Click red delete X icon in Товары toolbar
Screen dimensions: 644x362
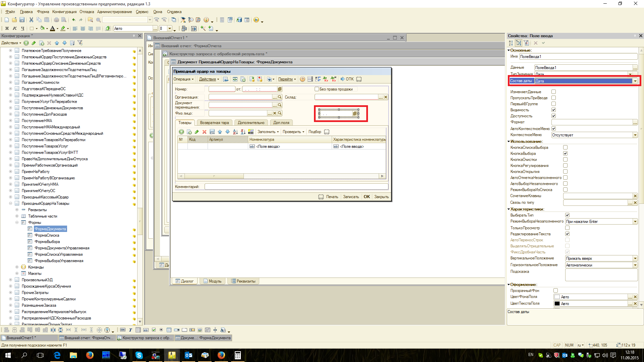click(204, 132)
